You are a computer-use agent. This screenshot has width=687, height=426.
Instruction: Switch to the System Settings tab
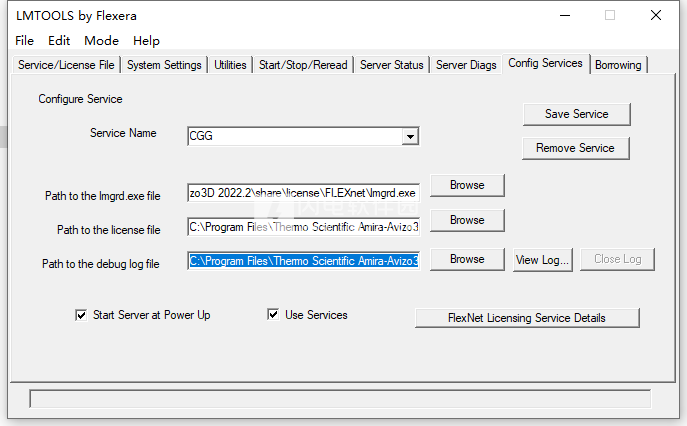(164, 65)
